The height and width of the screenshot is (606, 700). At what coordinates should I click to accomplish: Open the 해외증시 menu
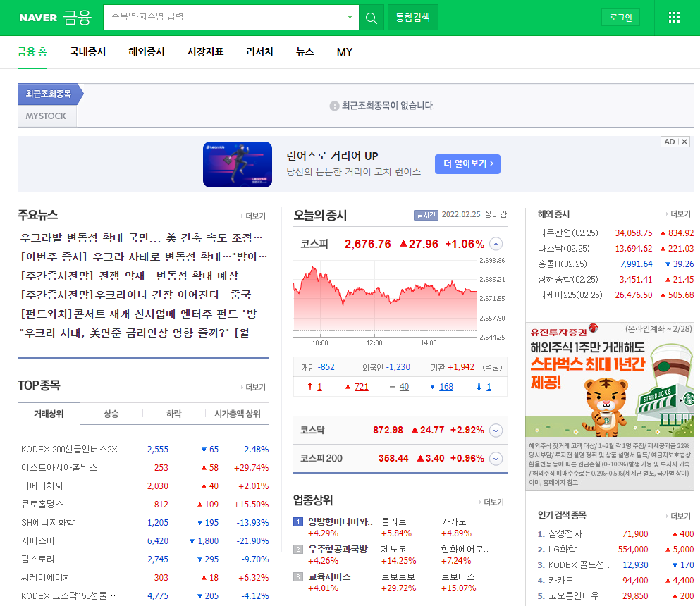point(147,52)
